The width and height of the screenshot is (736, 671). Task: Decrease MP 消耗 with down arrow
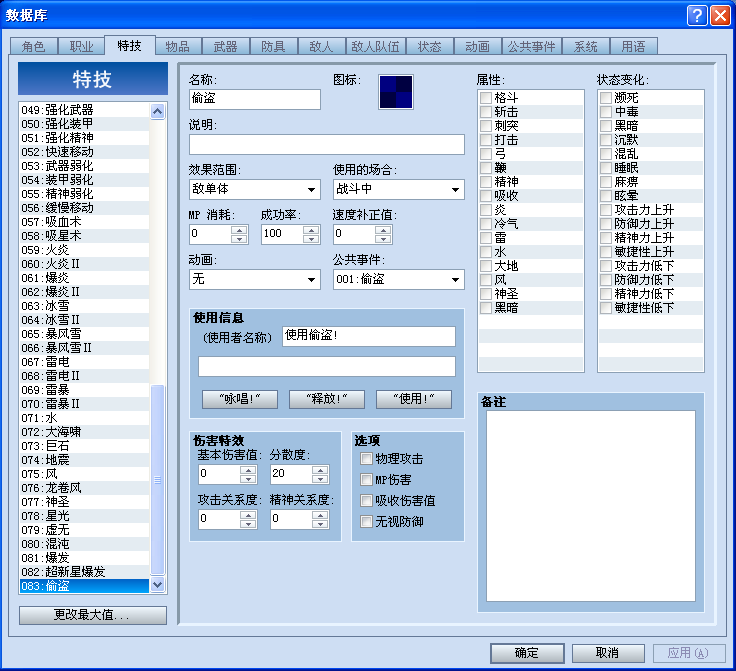[239, 239]
